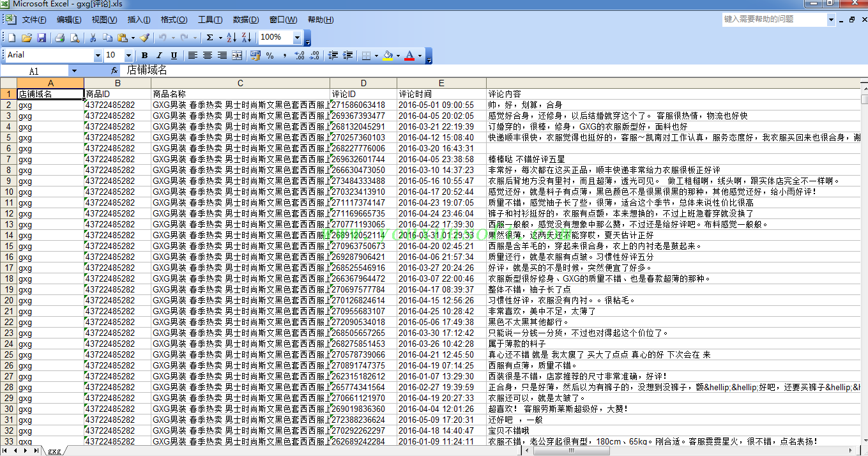Select the 评论ID header cell

point(363,94)
